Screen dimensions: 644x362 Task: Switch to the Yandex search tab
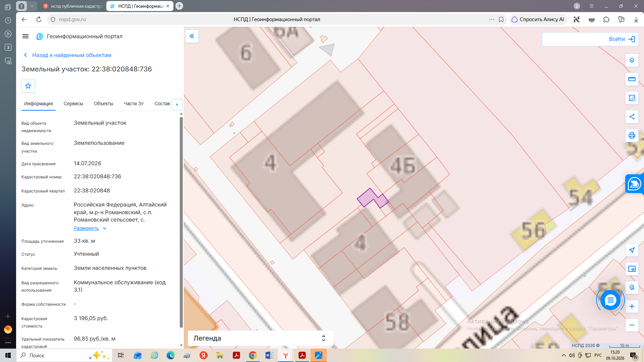(x=72, y=6)
